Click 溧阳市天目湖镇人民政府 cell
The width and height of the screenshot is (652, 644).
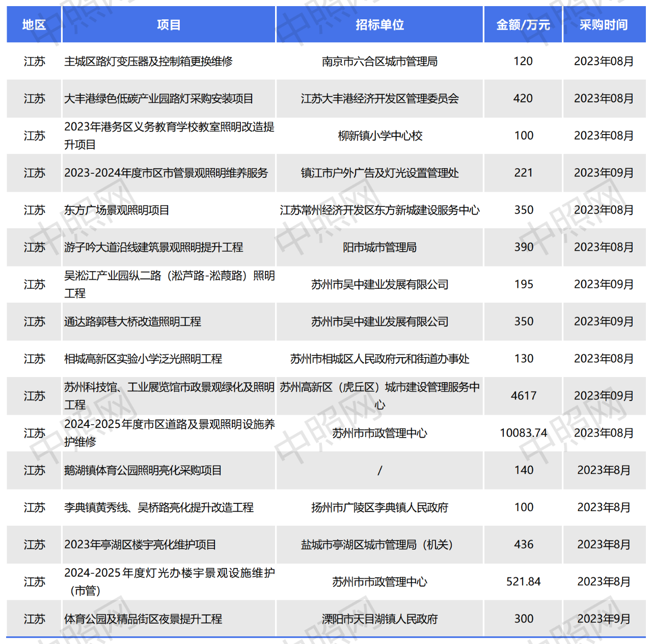379,619
